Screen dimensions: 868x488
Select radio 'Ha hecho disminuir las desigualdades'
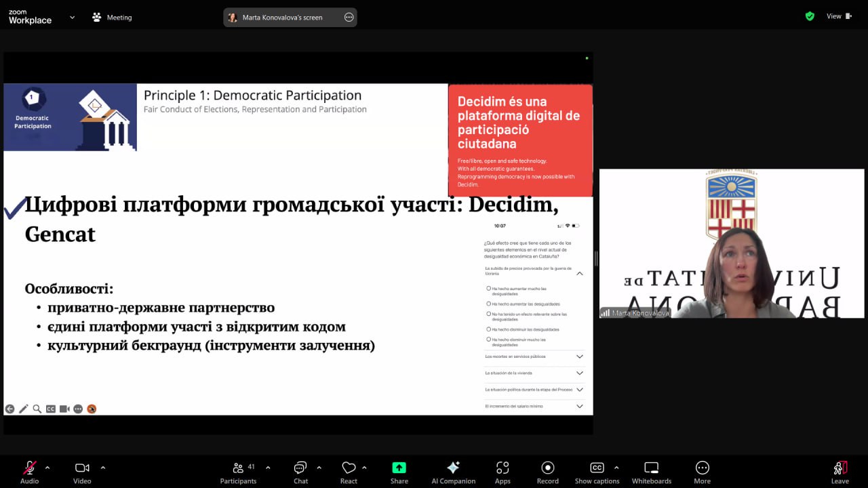tap(489, 329)
